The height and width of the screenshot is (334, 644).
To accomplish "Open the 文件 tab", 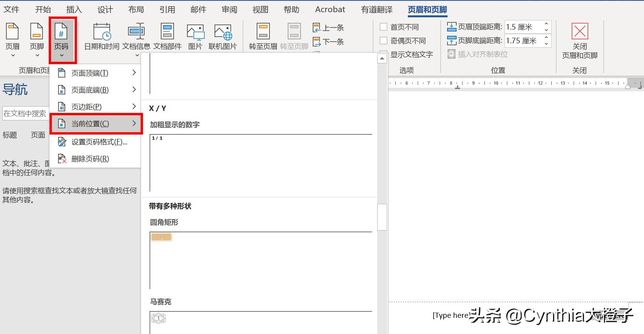I will point(11,9).
